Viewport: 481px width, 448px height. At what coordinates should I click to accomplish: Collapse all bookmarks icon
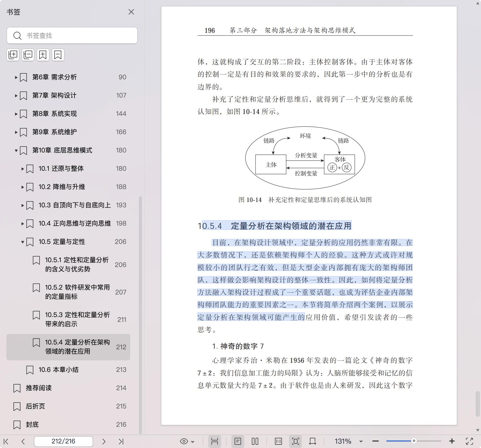[28, 55]
